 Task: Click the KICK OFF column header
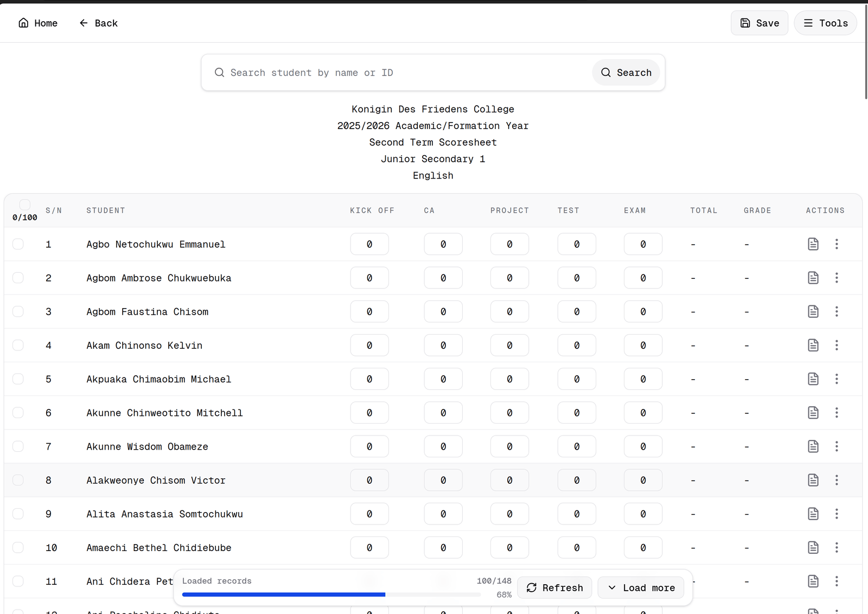tap(372, 210)
